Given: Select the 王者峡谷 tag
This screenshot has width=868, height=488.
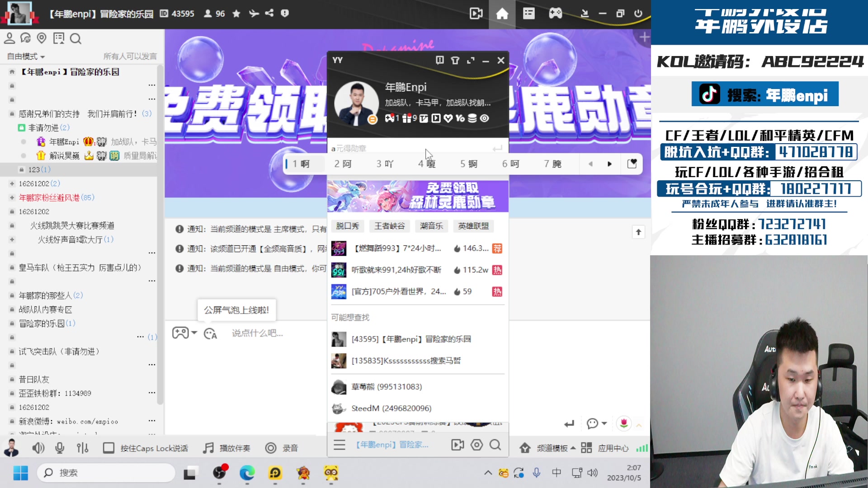Looking at the screenshot, I should pyautogui.click(x=389, y=226).
